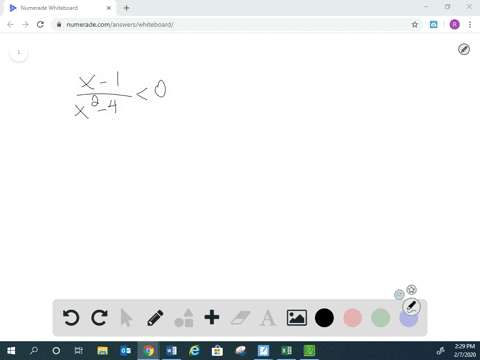The width and height of the screenshot is (480, 360).
Task: Open the Chrome three-dot menu
Action: [470, 24]
